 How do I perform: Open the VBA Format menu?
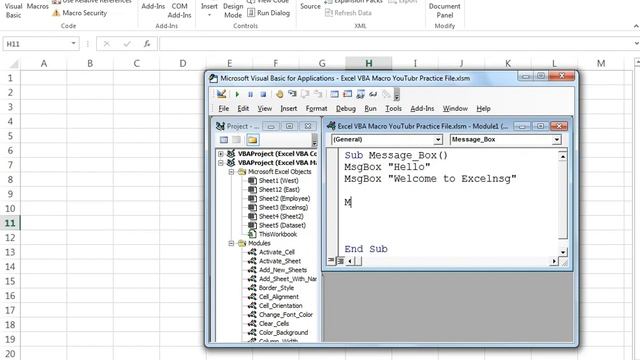tap(316, 109)
